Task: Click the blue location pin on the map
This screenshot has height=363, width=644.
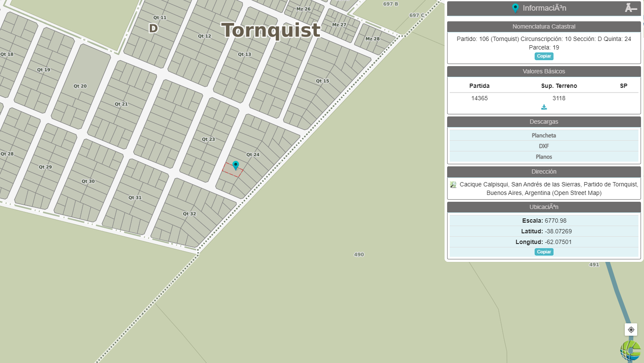Action: click(235, 165)
